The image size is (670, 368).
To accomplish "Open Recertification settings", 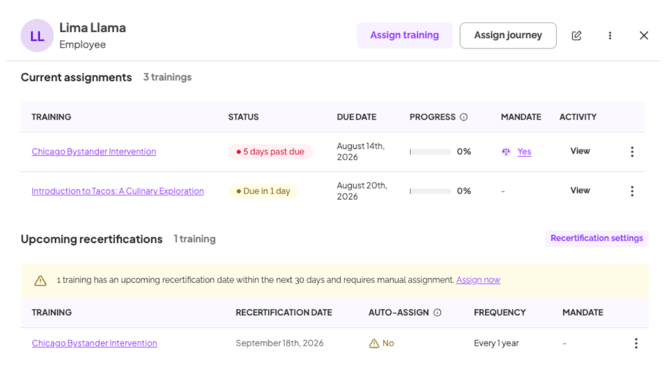I will 597,238.
